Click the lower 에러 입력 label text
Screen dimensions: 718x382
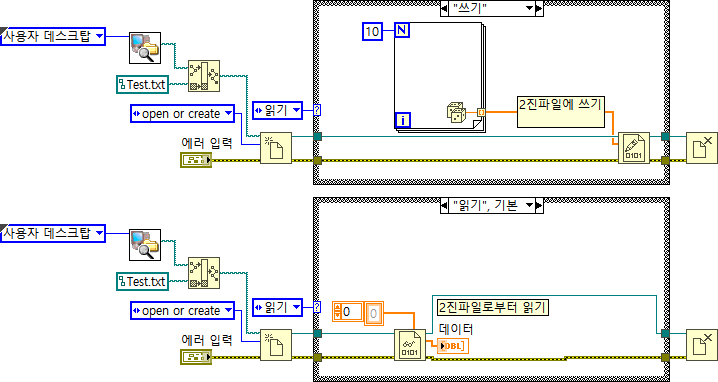pos(207,340)
